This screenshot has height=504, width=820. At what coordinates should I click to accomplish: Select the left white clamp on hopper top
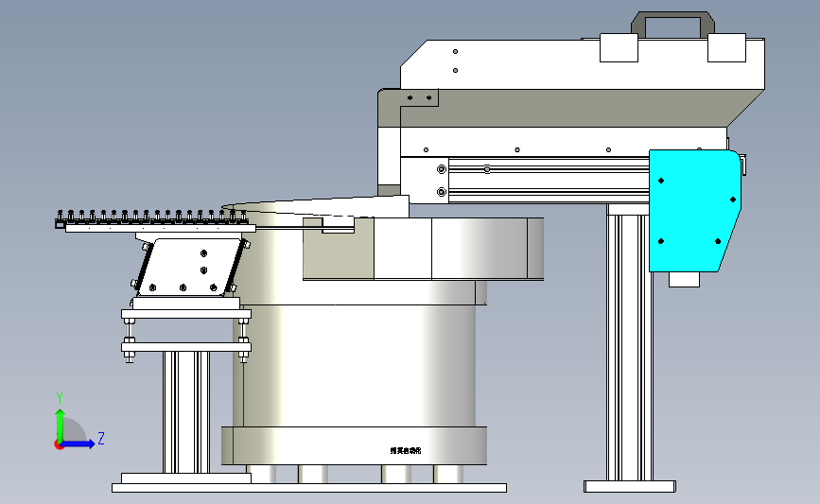tap(619, 47)
